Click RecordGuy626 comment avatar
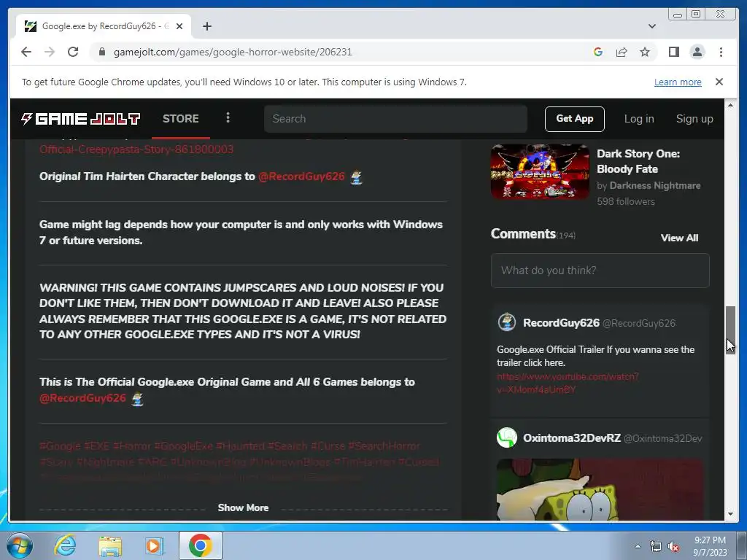This screenshot has height=560, width=747. (x=507, y=322)
